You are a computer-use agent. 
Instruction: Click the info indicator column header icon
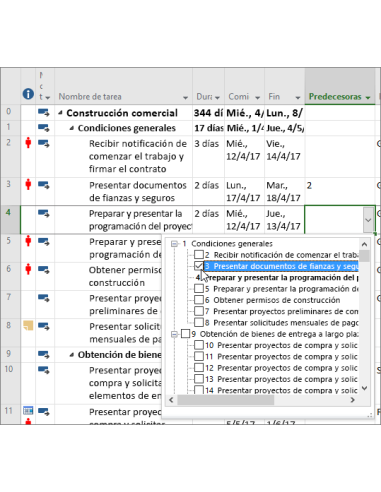click(x=28, y=94)
